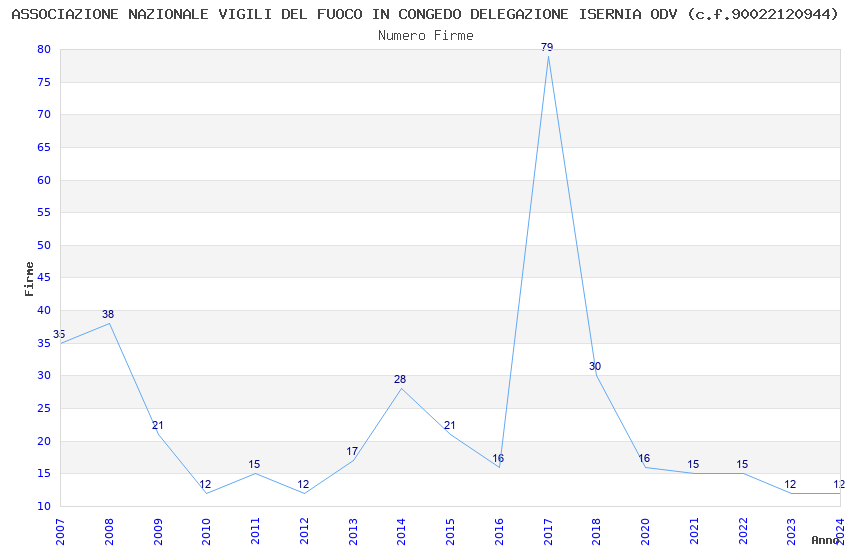Click the x-axis year 2011
The height and width of the screenshot is (550, 850).
coord(255,531)
